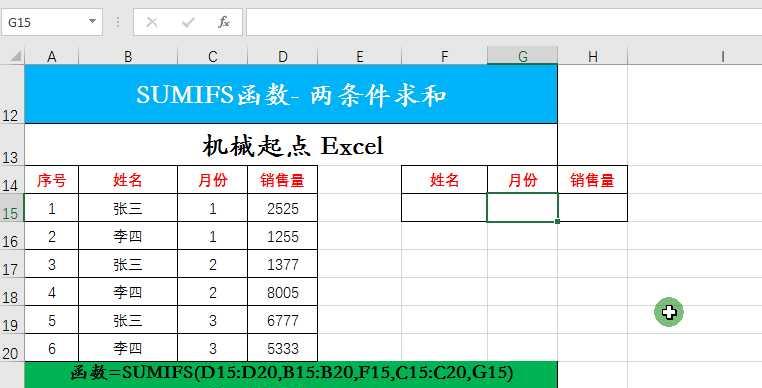
Task: Select column H header
Action: coord(592,56)
